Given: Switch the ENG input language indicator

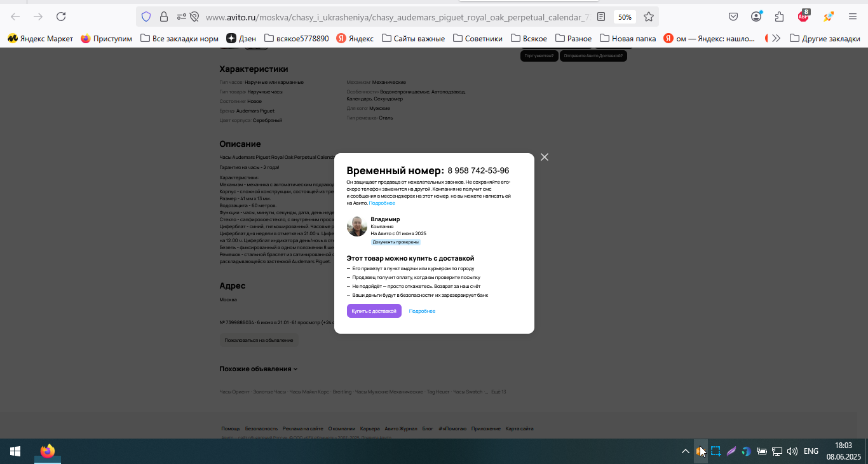Looking at the screenshot, I should (811, 451).
